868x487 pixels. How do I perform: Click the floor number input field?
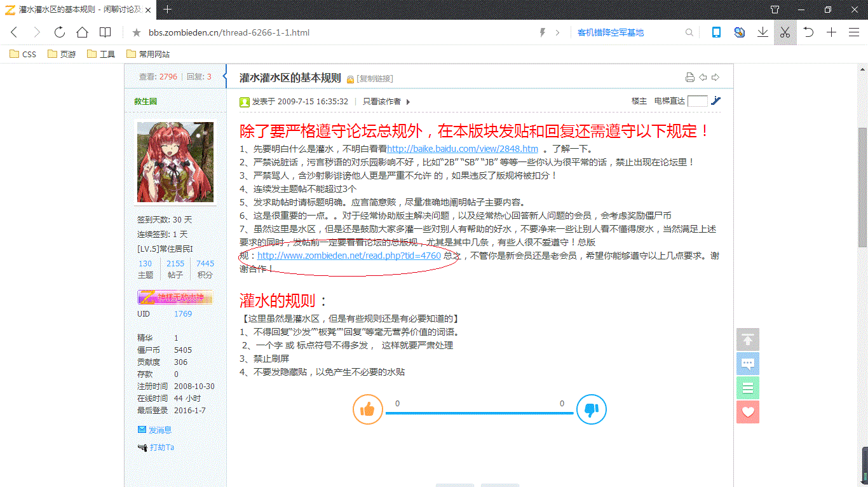pyautogui.click(x=697, y=100)
